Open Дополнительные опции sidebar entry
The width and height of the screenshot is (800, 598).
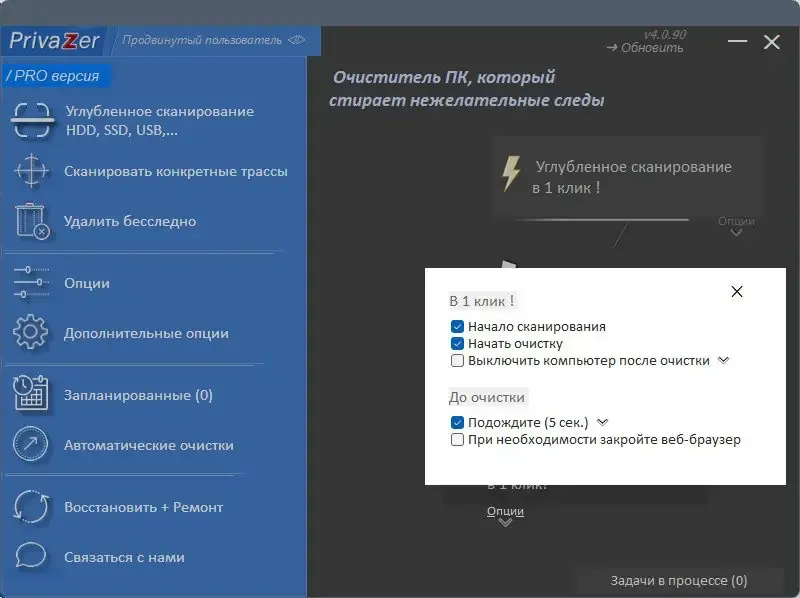point(146,333)
